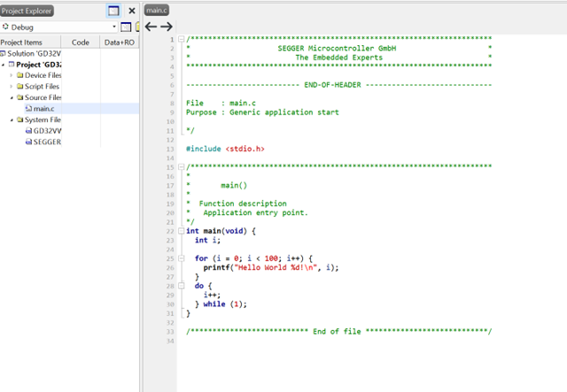Switch to the main.c editor tab
Screen dimensions: 567x392
156,10
